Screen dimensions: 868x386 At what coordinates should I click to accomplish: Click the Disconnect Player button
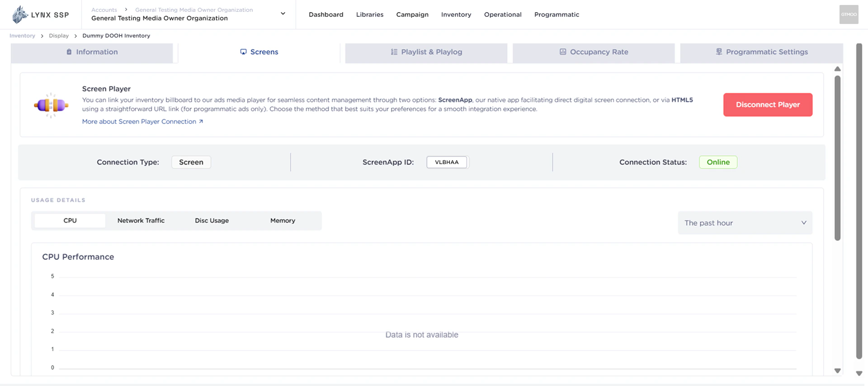point(768,105)
